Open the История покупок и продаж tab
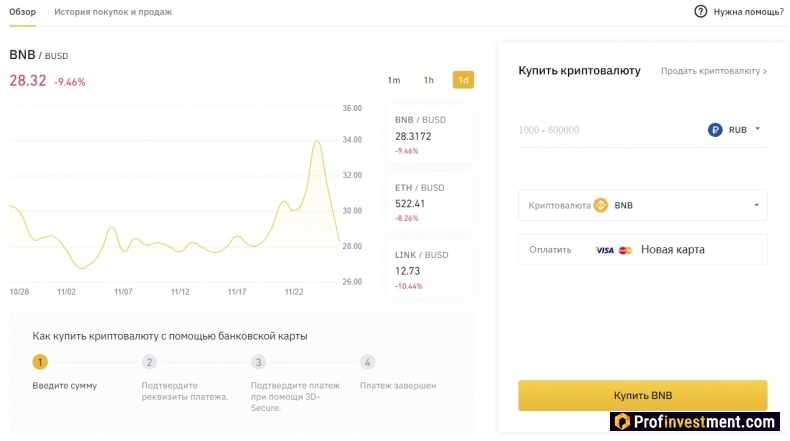This screenshot has width=790, height=441. (113, 12)
